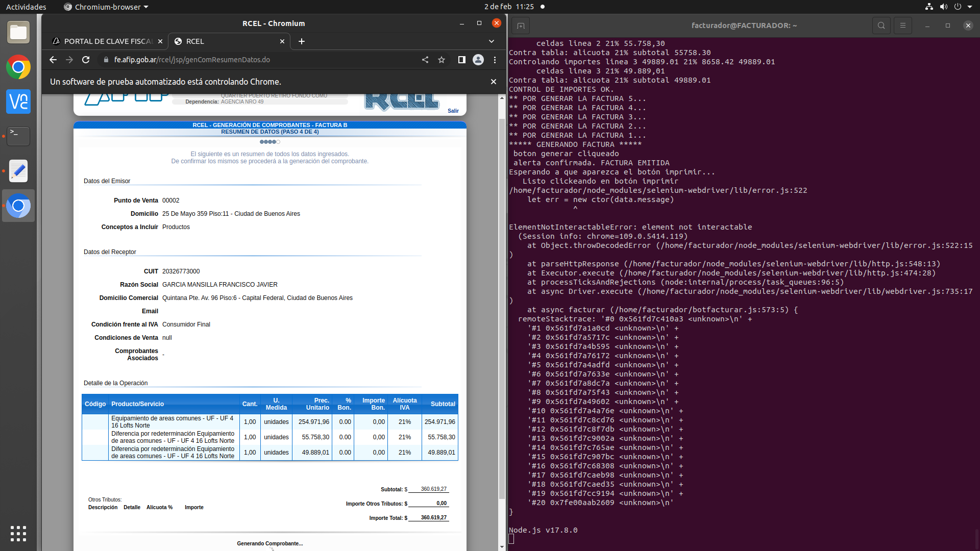980x551 pixels.
Task: Open Terminal from the dock
Action: 18,136
